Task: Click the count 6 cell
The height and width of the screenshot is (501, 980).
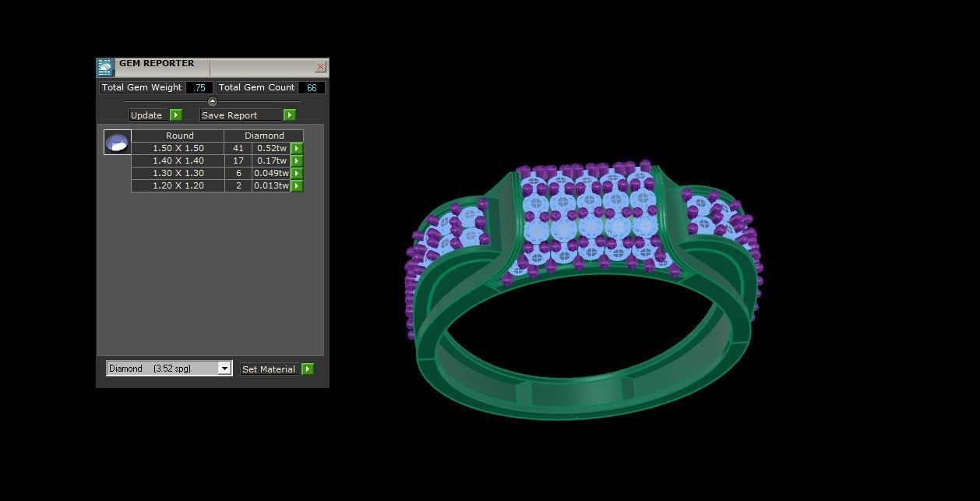Action: click(238, 173)
